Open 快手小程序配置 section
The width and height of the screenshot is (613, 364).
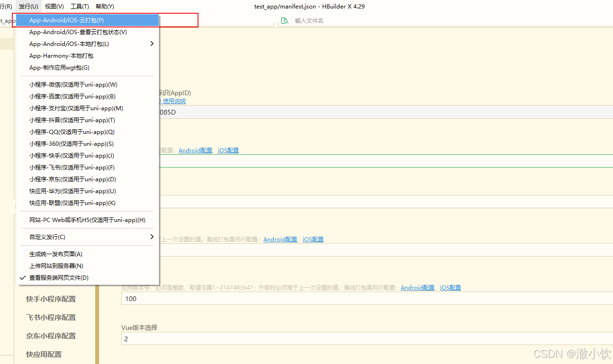51,299
